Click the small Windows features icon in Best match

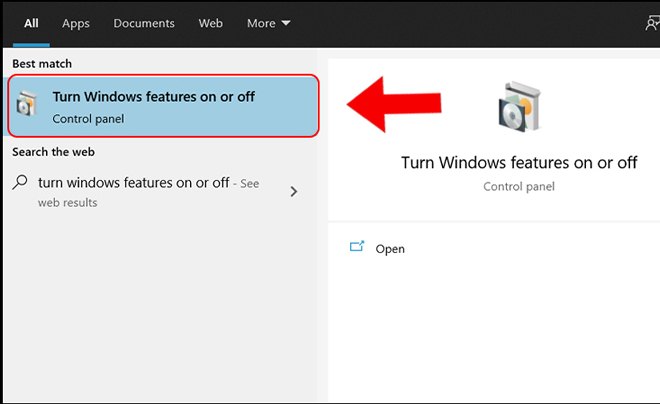[27, 104]
